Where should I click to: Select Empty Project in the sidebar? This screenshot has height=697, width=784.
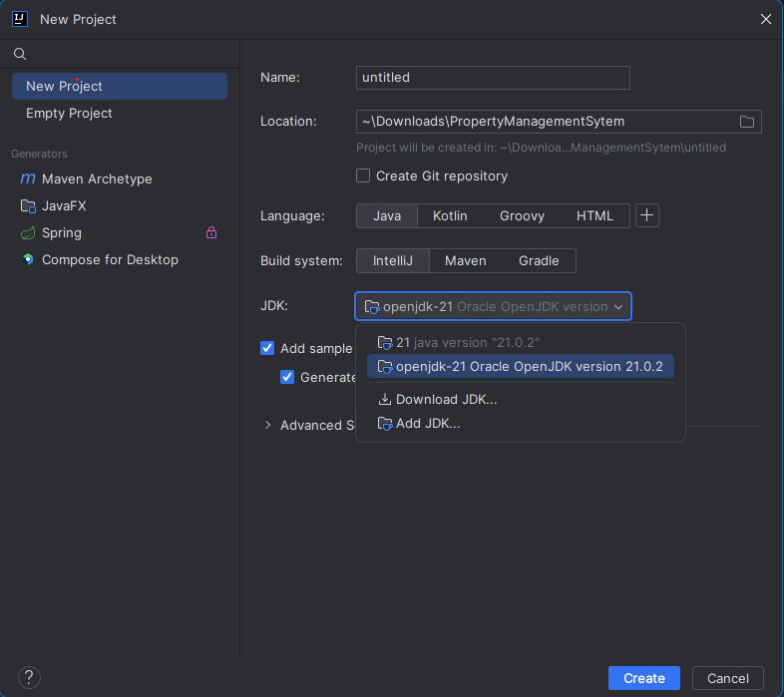click(x=120, y=113)
